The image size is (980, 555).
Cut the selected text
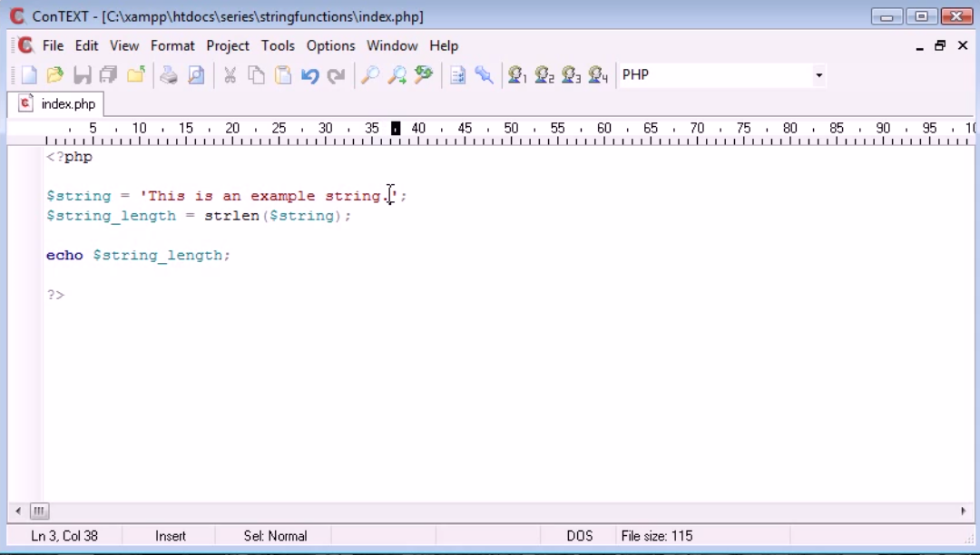point(230,74)
